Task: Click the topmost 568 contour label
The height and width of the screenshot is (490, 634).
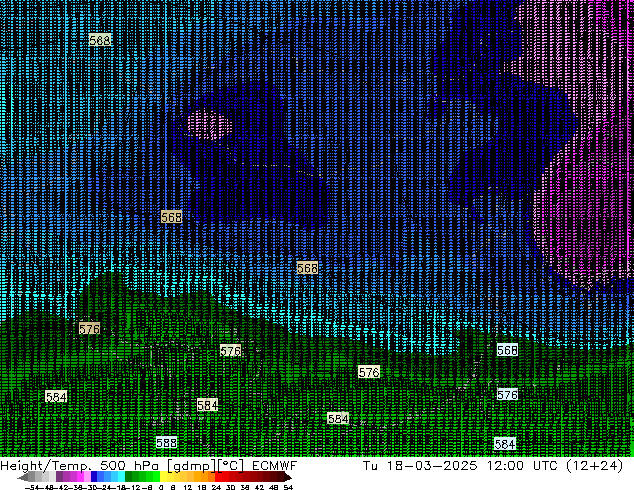Action: coord(99,40)
